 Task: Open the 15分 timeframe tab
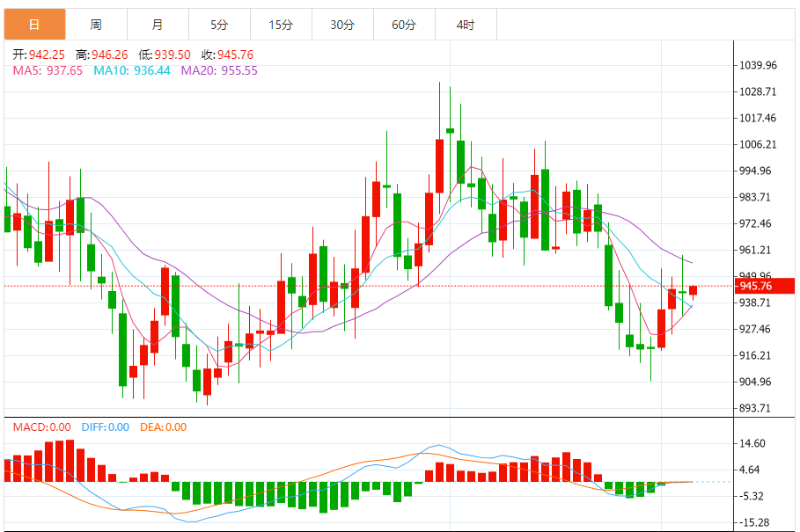pyautogui.click(x=281, y=25)
